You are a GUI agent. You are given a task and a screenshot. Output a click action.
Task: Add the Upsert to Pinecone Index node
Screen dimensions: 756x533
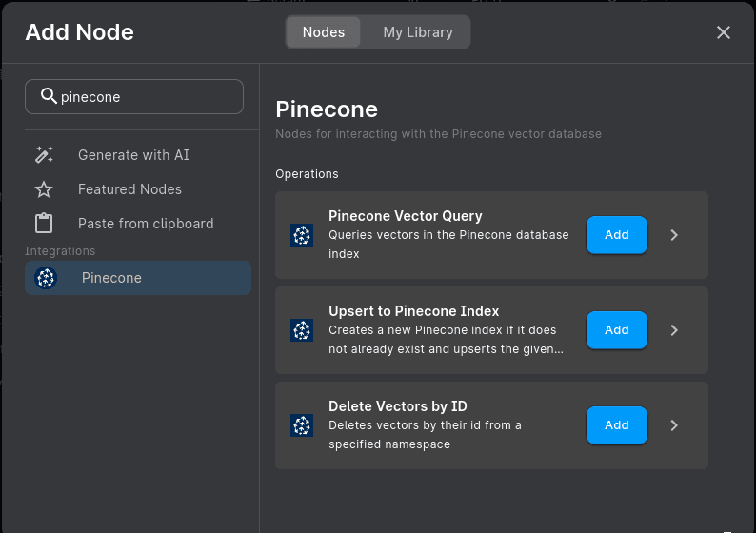[616, 330]
